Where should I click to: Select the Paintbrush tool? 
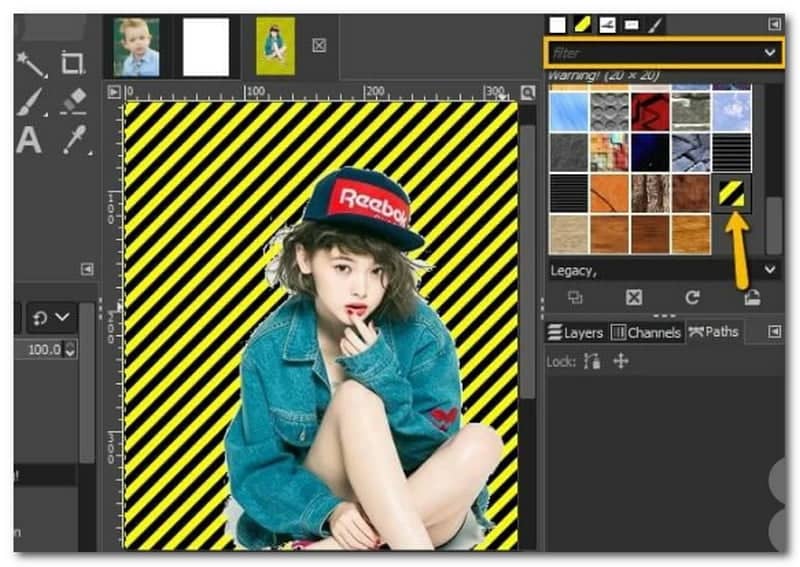tap(30, 101)
